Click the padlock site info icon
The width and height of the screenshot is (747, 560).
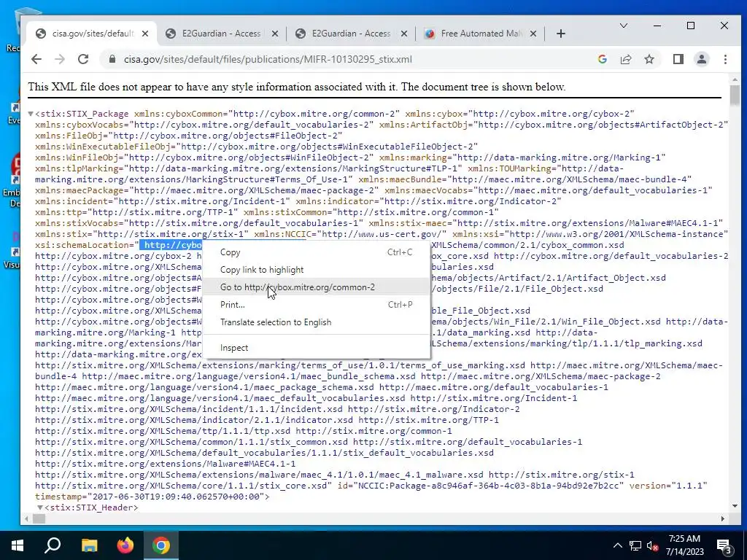[112, 59]
